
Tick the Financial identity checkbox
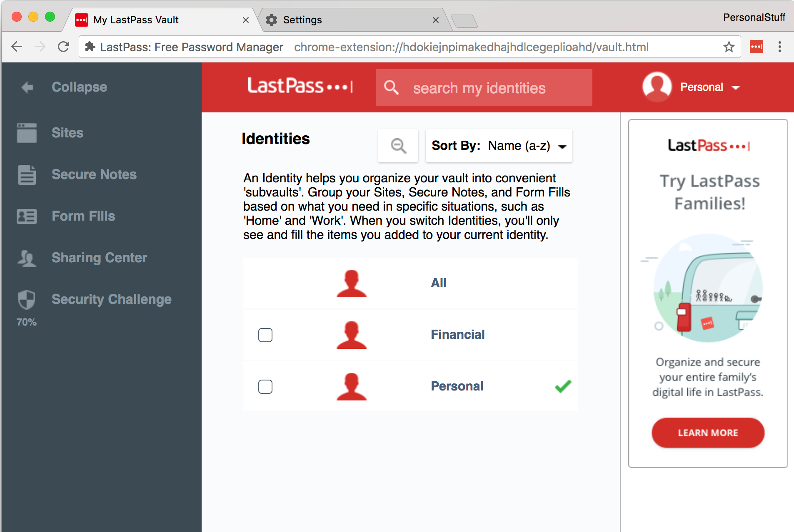[x=265, y=335]
